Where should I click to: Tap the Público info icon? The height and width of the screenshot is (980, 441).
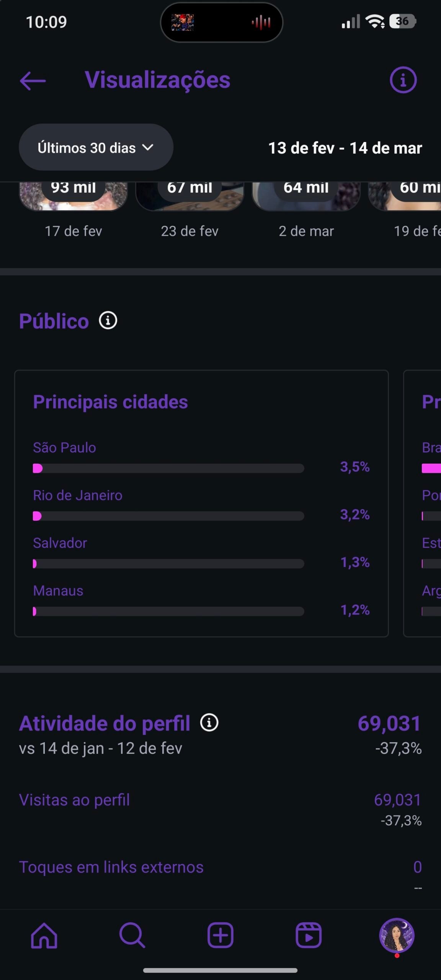click(x=108, y=320)
